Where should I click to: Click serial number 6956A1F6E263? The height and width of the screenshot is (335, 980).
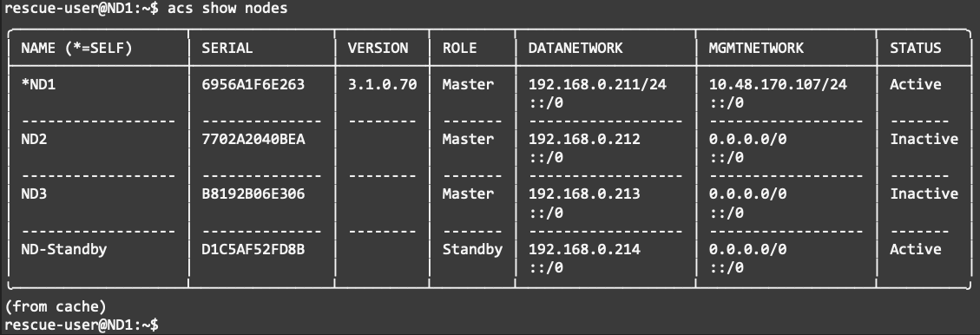(253, 84)
